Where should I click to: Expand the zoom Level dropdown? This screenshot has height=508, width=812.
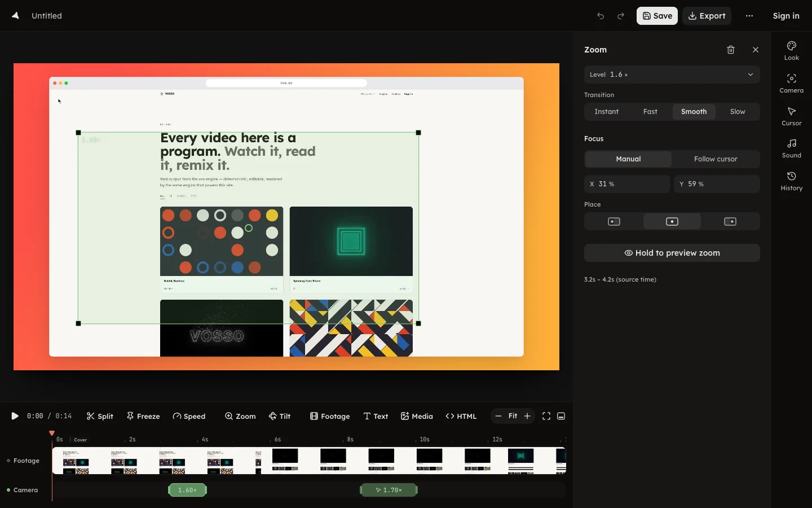672,75
